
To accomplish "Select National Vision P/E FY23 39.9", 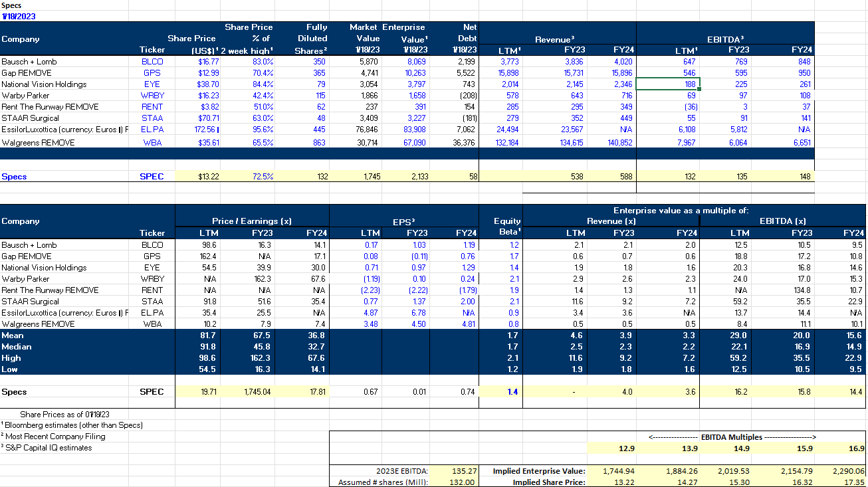I will tap(265, 268).
